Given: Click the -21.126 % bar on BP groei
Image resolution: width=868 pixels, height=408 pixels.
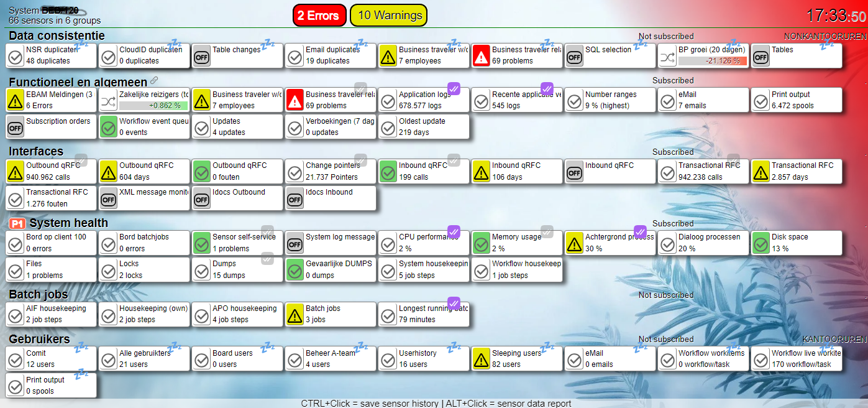Looking at the screenshot, I should click(x=713, y=61).
